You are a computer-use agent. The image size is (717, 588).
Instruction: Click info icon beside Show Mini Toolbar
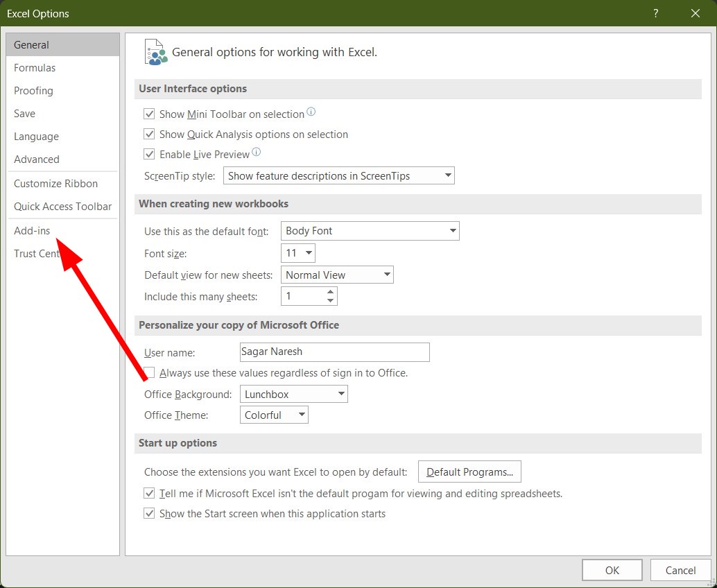311,112
